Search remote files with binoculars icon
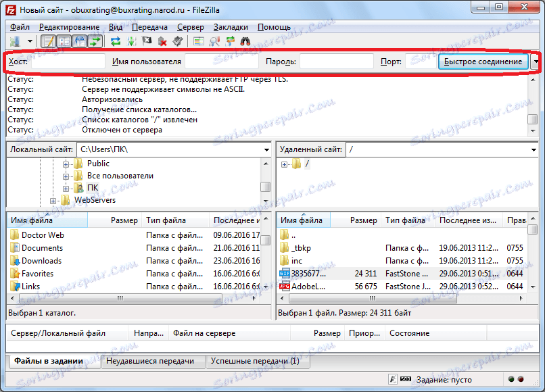Viewport: 545px width, 392px height. [x=245, y=41]
